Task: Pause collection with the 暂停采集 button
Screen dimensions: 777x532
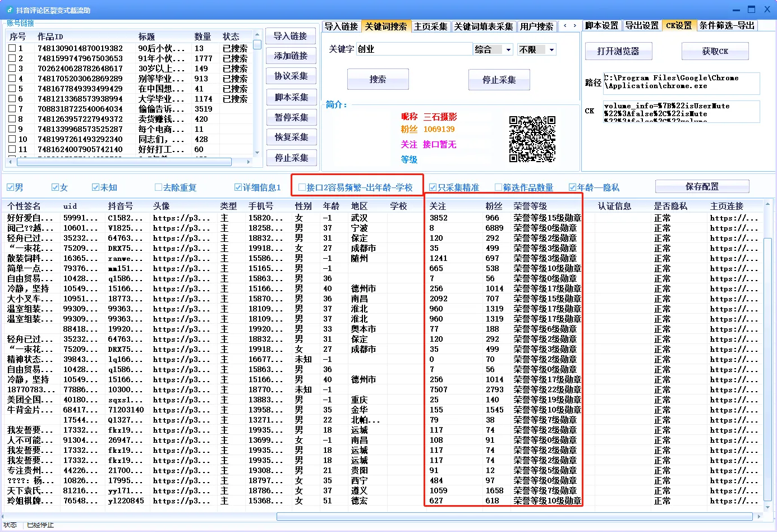Action: pyautogui.click(x=292, y=117)
